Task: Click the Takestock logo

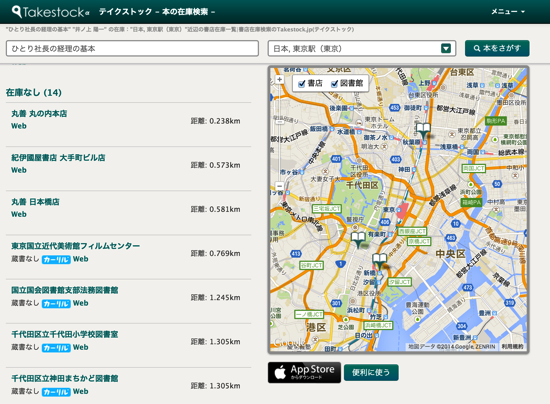Action: click(x=51, y=12)
